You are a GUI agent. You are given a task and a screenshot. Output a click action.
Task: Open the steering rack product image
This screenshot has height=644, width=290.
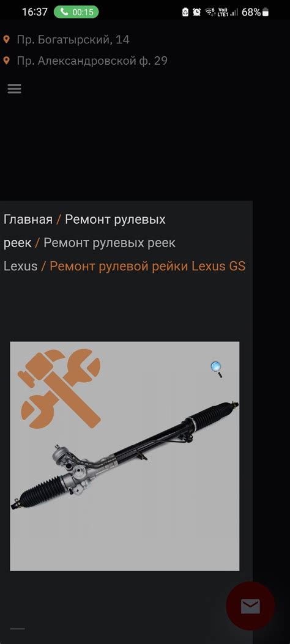124,456
